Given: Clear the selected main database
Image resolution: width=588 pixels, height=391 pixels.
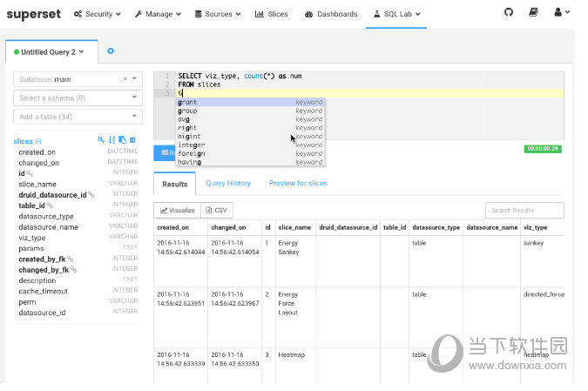Looking at the screenshot, I should click(x=125, y=78).
